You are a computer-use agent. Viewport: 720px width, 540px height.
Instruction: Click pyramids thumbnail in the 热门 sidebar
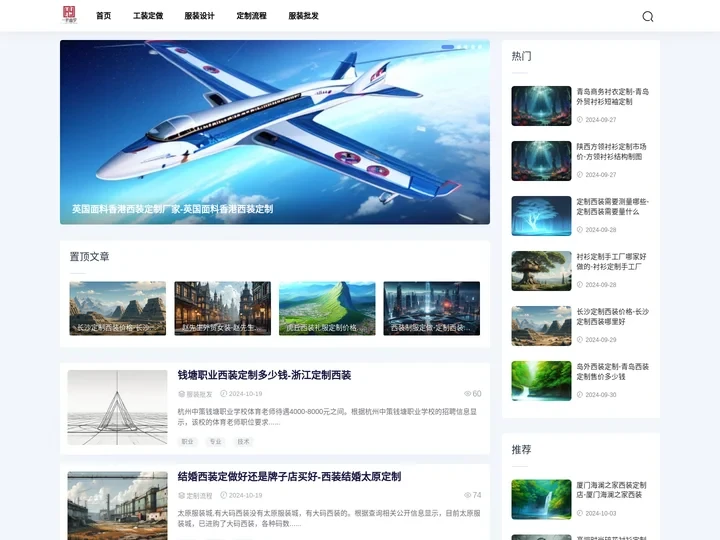click(x=541, y=326)
